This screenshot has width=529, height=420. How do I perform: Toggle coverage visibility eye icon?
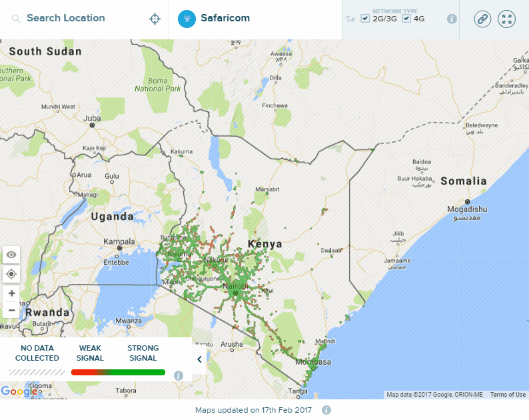[x=11, y=255]
